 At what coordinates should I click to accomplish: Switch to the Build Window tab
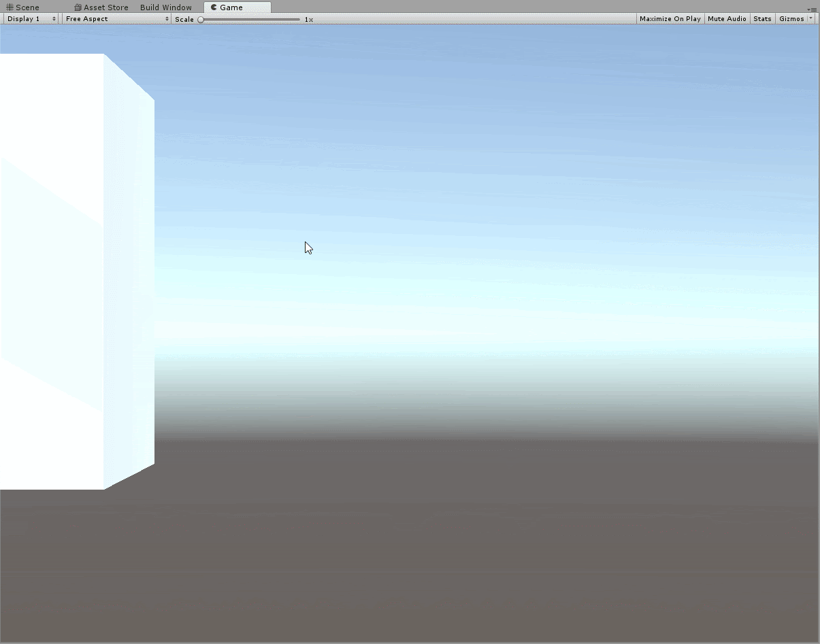[x=165, y=7]
